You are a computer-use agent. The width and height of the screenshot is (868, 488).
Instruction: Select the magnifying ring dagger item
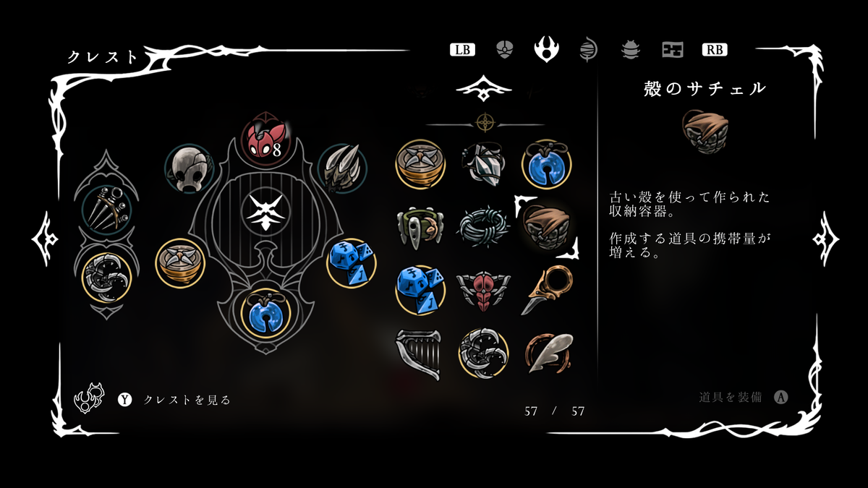(x=548, y=290)
